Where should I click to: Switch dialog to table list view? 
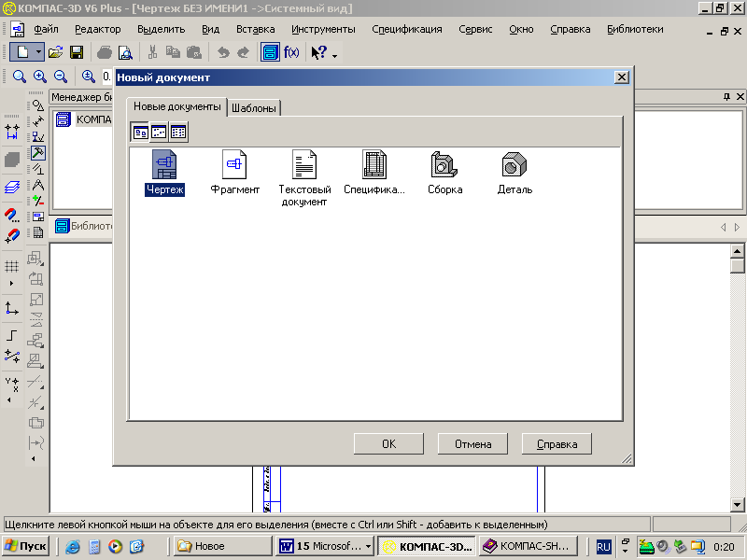point(178,133)
